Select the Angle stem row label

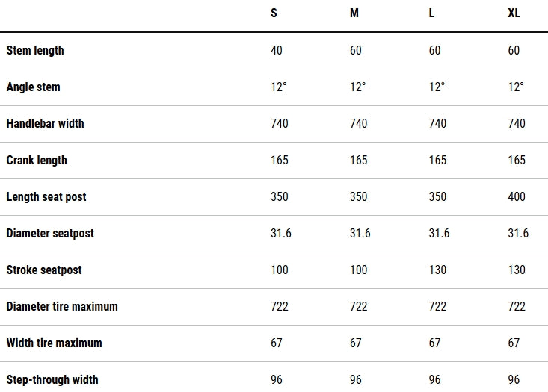(34, 87)
